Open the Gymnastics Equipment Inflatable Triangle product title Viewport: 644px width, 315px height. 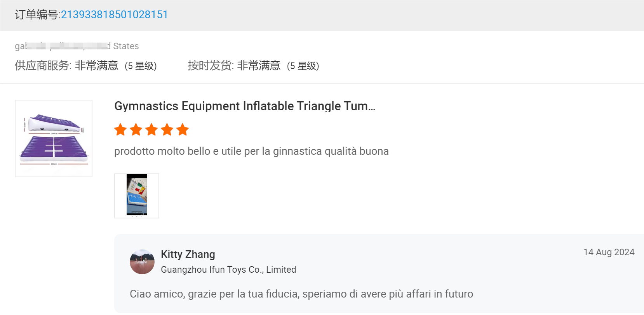click(245, 106)
